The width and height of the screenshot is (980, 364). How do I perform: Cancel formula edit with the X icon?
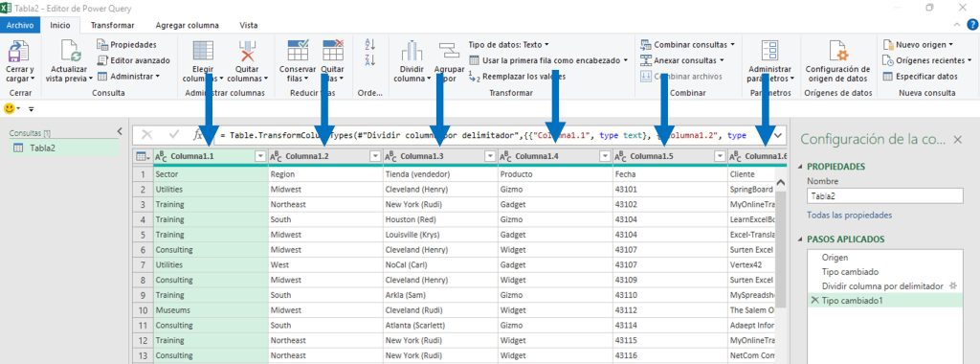point(146,134)
